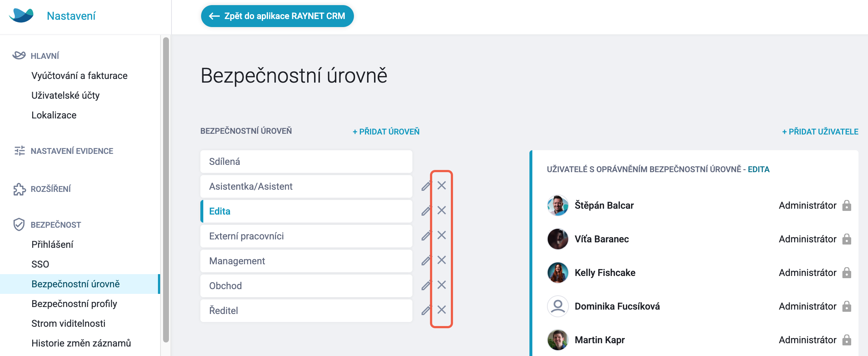
Task: Click the lock icon beside Štěpán Balcar
Action: 847,205
